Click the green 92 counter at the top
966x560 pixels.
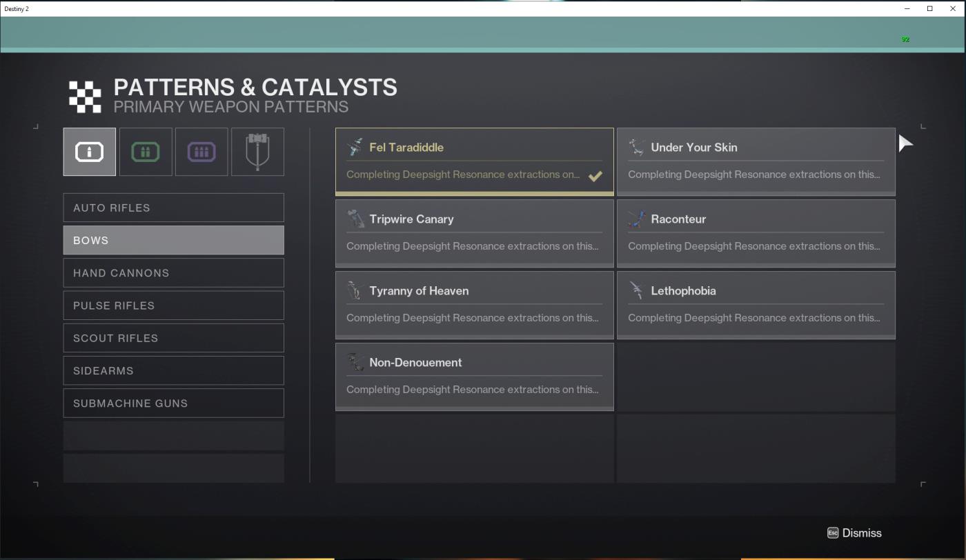[x=905, y=39]
